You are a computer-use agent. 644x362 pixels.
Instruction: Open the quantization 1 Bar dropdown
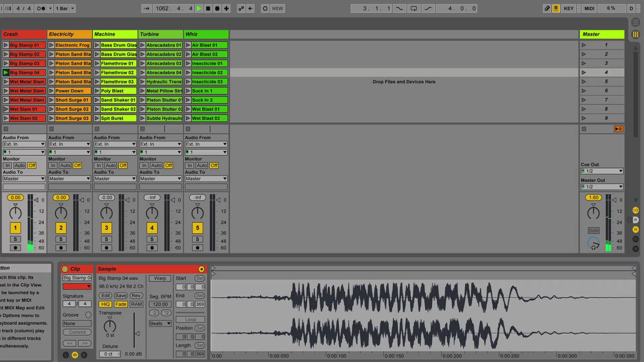[x=65, y=9]
